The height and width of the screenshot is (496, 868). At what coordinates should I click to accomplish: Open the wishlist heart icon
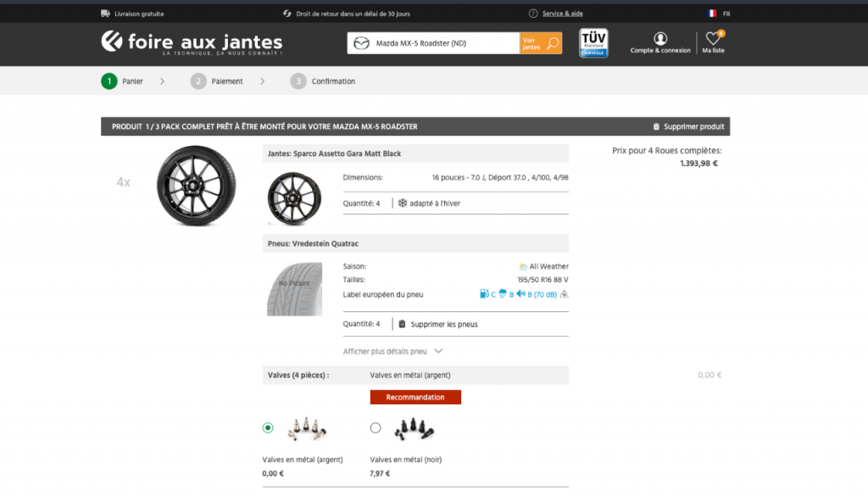[x=713, y=37]
